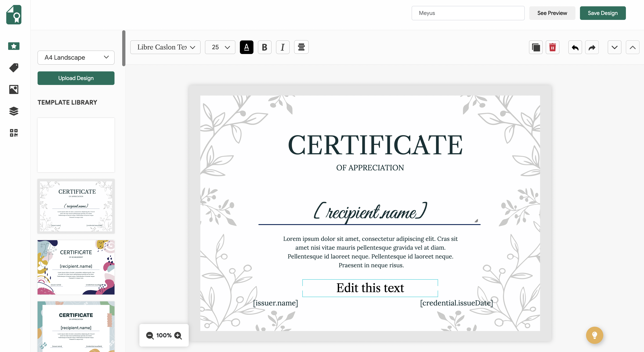Image resolution: width=644 pixels, height=352 pixels.
Task: Click the move layer down icon
Action: click(615, 47)
